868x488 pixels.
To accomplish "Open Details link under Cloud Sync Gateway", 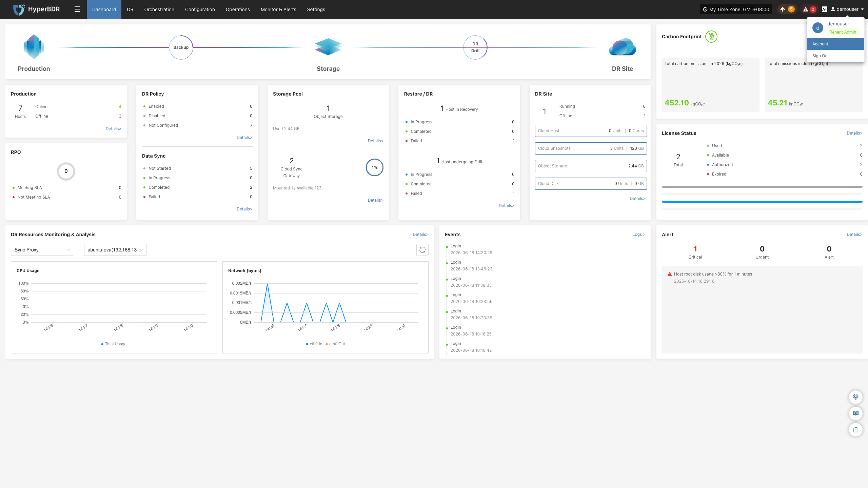I will [376, 200].
